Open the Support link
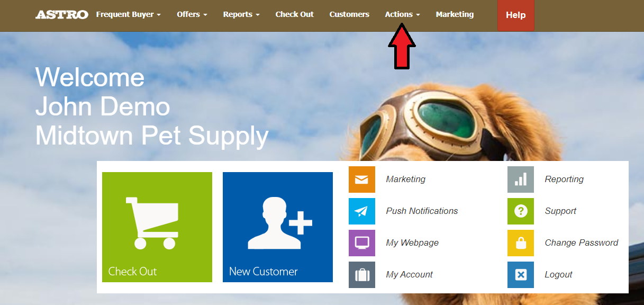 [x=561, y=211]
